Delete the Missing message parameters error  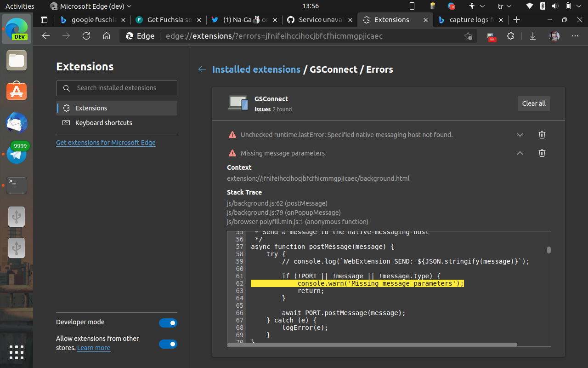pos(542,153)
